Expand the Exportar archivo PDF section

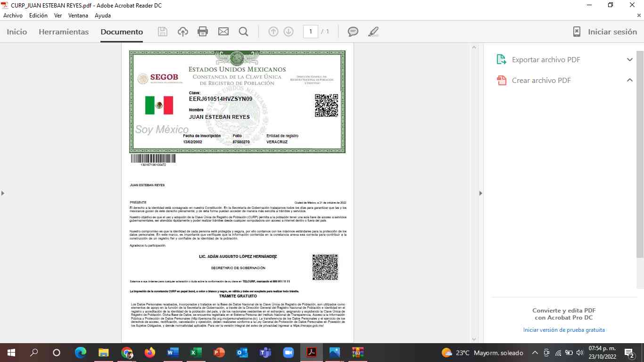click(629, 60)
